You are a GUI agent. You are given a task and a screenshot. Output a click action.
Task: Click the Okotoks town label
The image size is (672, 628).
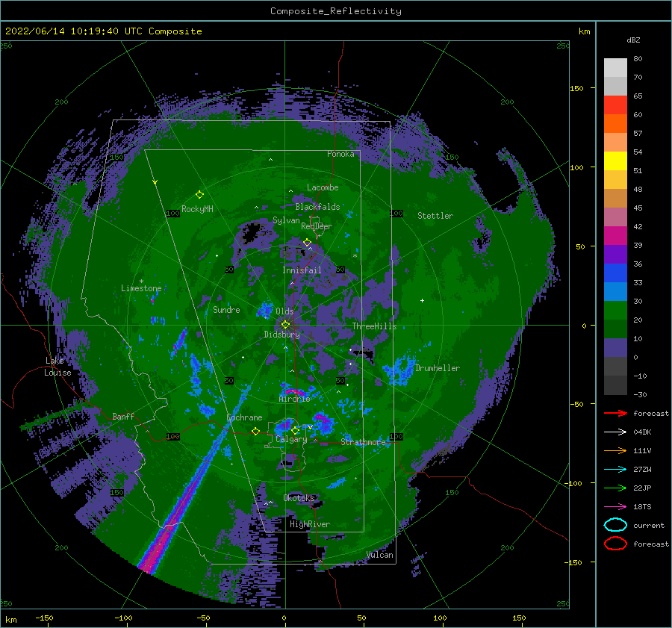[x=299, y=497]
